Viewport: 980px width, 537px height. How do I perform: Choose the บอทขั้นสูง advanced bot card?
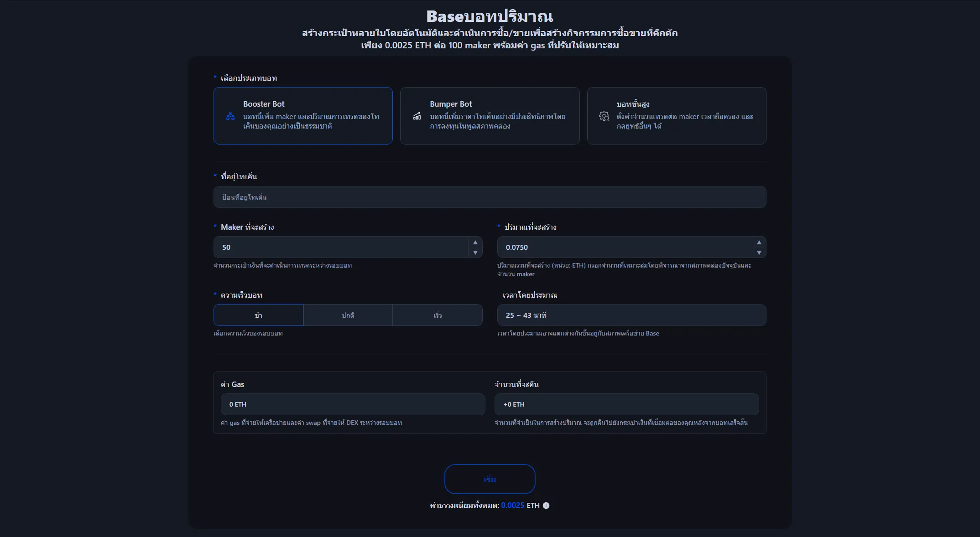click(676, 116)
